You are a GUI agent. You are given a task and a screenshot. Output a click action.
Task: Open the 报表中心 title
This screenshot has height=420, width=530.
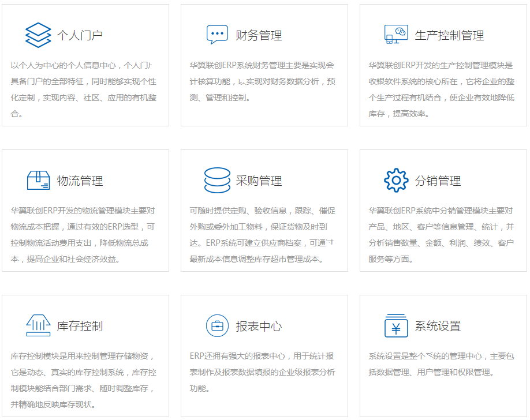(x=259, y=327)
